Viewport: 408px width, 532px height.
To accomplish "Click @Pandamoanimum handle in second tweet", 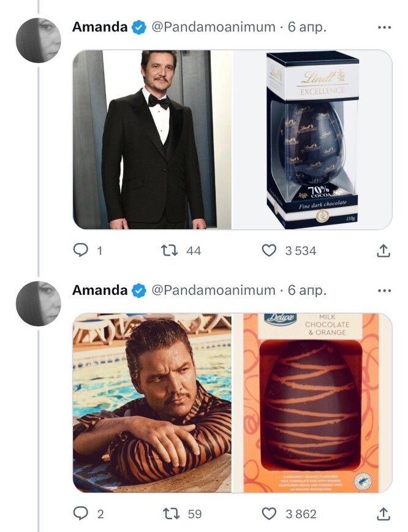I will click(x=213, y=290).
